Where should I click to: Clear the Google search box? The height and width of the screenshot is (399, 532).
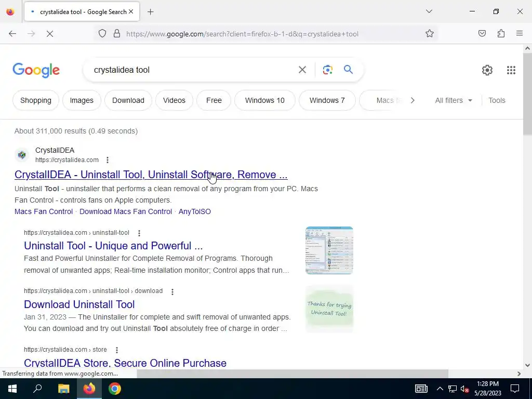coord(302,70)
